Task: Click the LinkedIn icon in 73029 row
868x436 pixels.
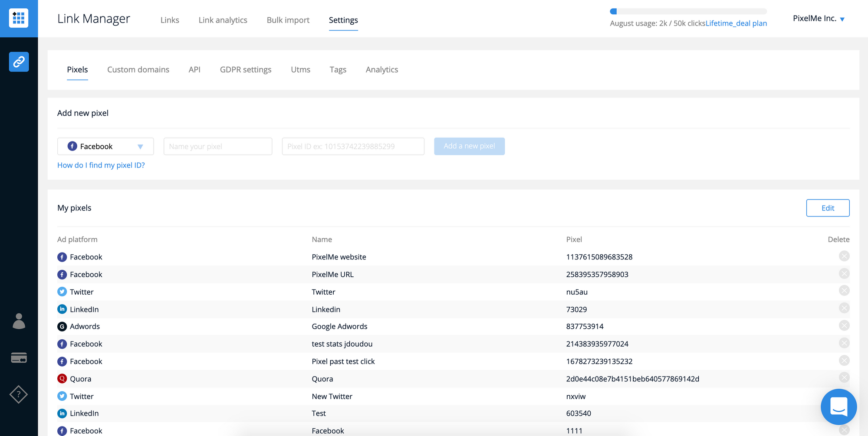Action: coord(62,309)
